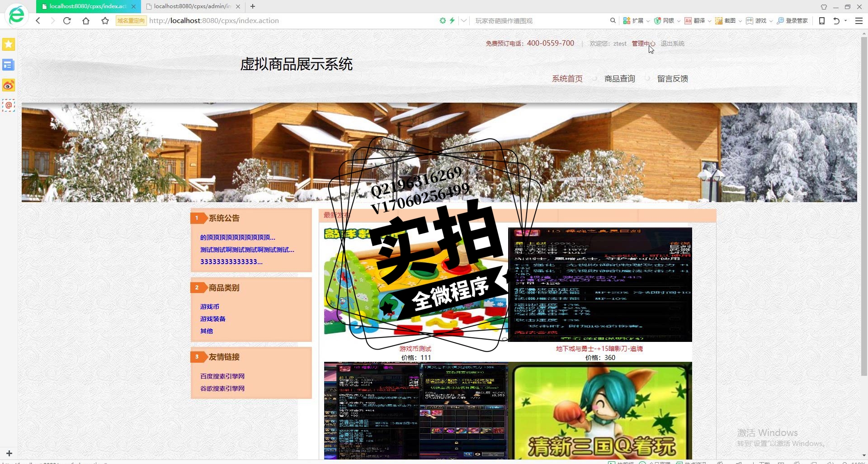Open the 商品查询 navigation item
Viewport: 868px width, 464px height.
coord(619,79)
